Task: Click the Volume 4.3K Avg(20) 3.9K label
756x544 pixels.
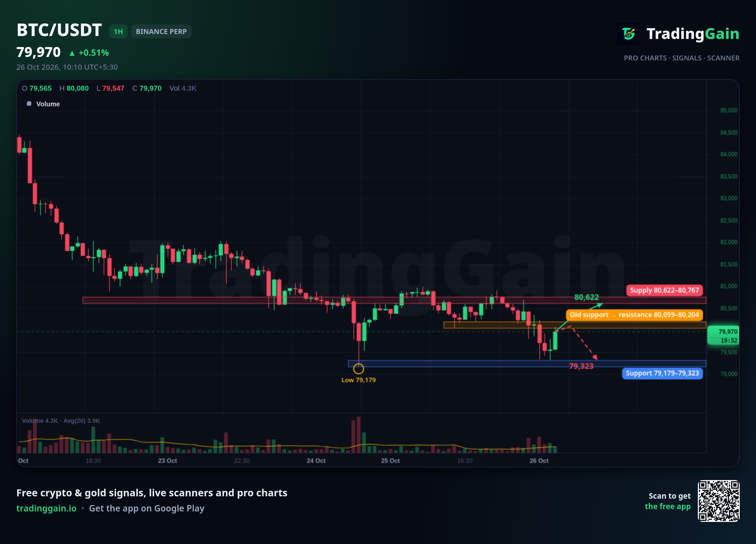Action: click(x=61, y=421)
